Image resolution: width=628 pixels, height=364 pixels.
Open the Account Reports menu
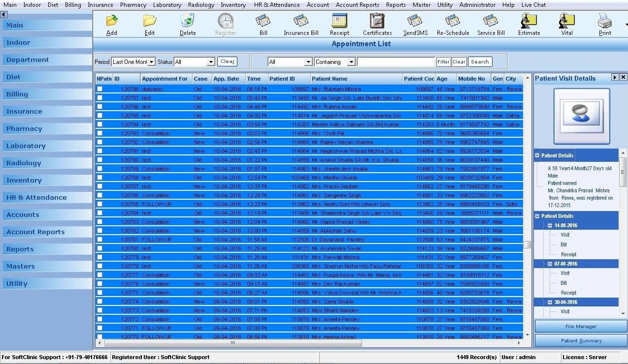coord(357,5)
